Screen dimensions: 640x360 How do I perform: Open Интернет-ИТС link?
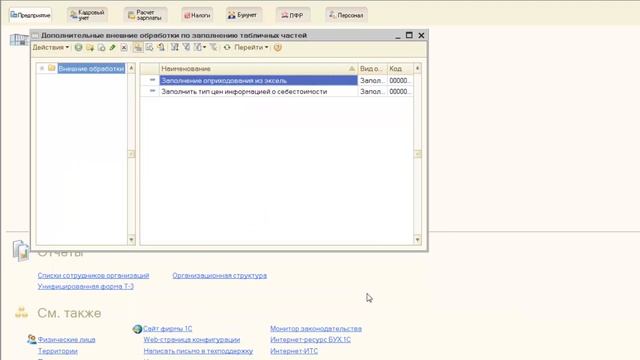click(x=294, y=351)
